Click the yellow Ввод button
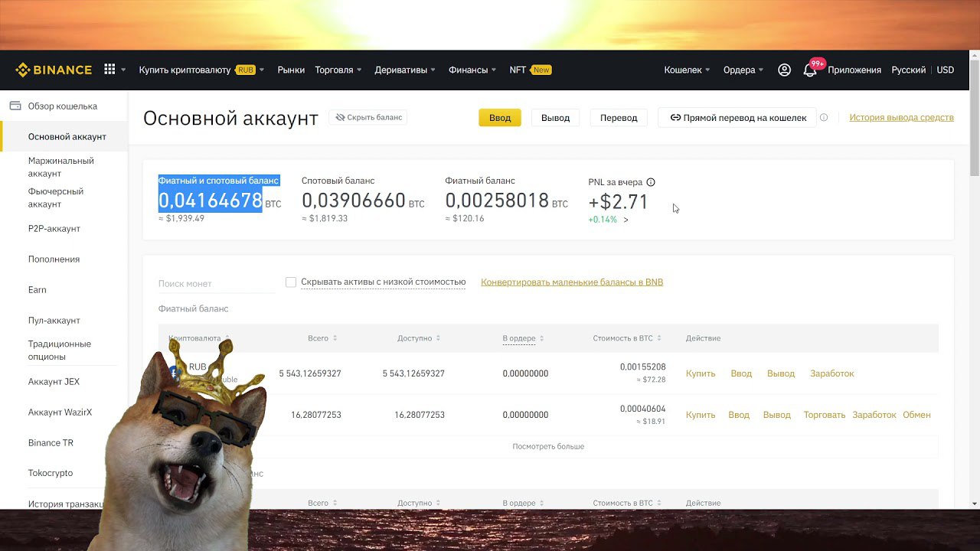 [x=500, y=118]
